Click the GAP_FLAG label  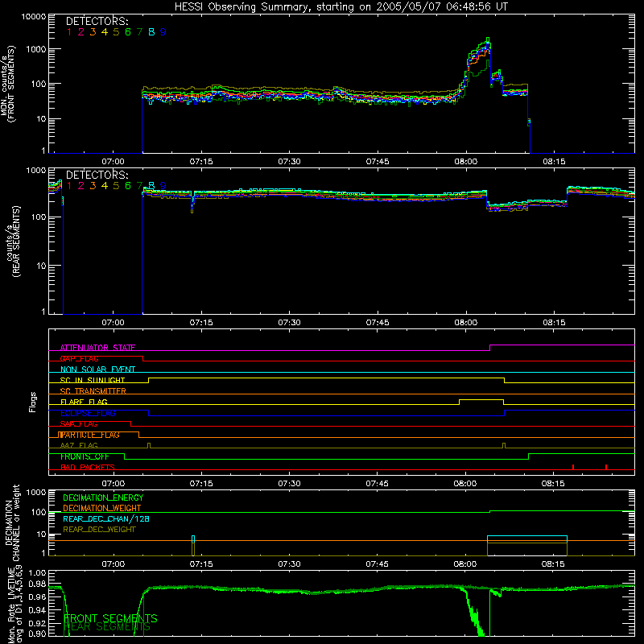point(79,358)
